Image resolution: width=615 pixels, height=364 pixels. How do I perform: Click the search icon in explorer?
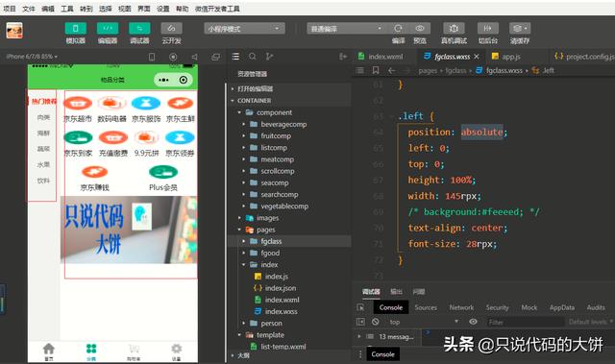(x=252, y=57)
